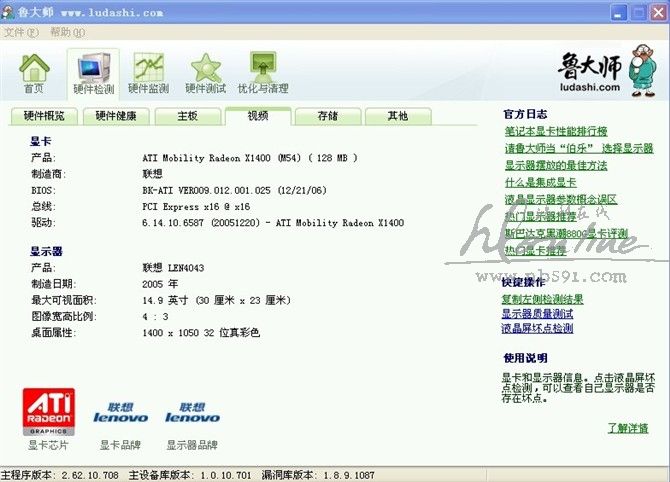The image size is (670, 482).
Task: Open link 热门显卡推荐
Action: pos(535,251)
